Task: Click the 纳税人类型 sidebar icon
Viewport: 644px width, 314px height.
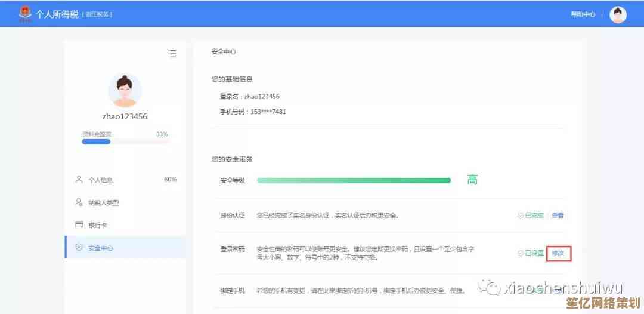Action: tap(79, 202)
